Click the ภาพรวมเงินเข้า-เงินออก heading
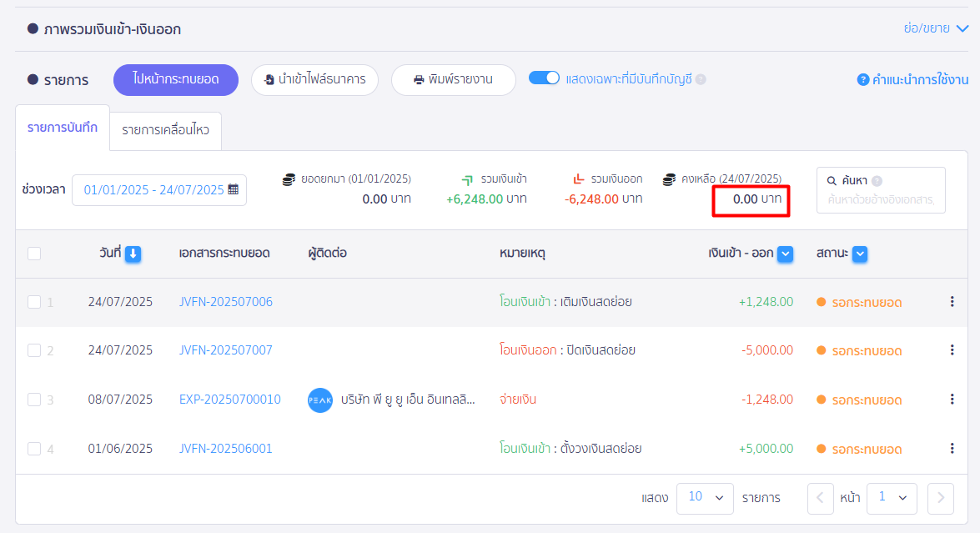The image size is (980, 533). point(113,29)
